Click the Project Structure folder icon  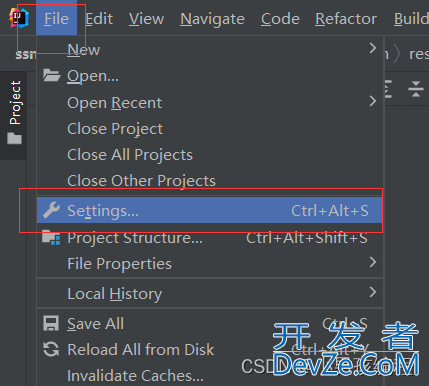tap(51, 237)
